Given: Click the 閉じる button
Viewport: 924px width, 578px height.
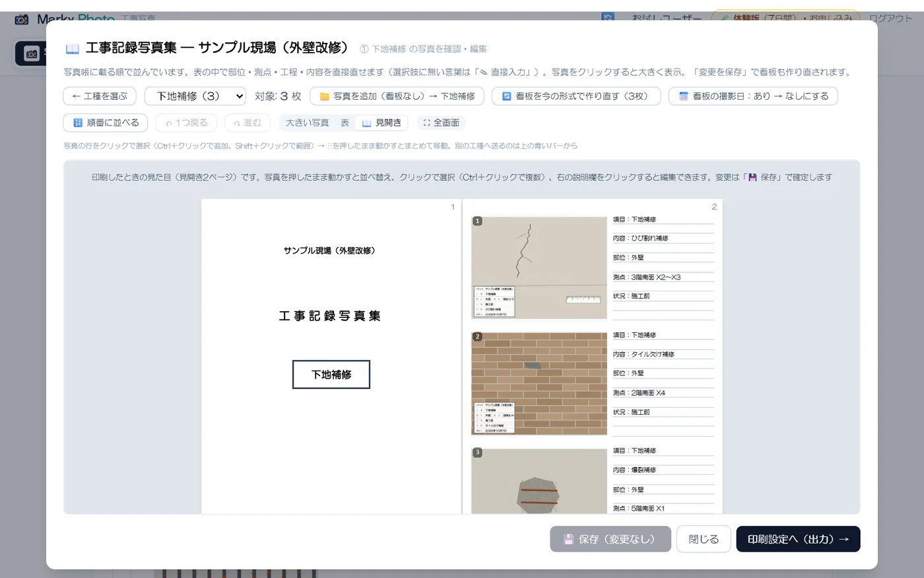Looking at the screenshot, I should [x=704, y=539].
